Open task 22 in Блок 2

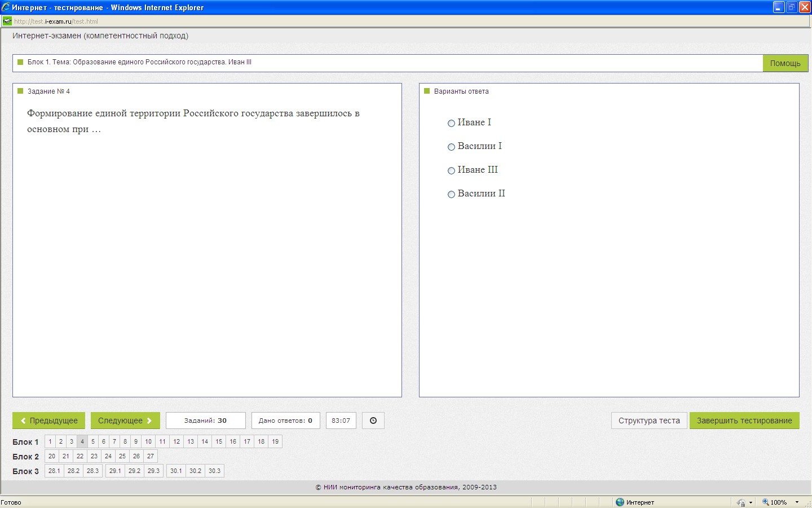point(80,456)
